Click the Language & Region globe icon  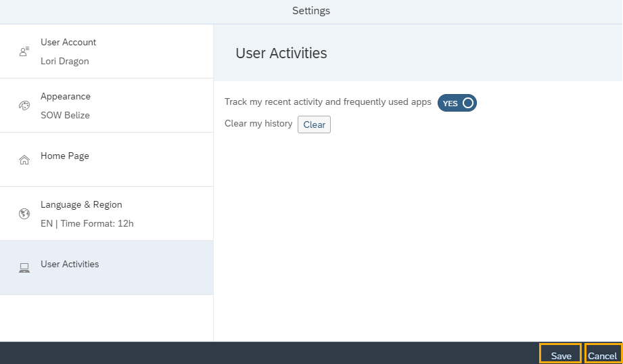pyautogui.click(x=24, y=214)
